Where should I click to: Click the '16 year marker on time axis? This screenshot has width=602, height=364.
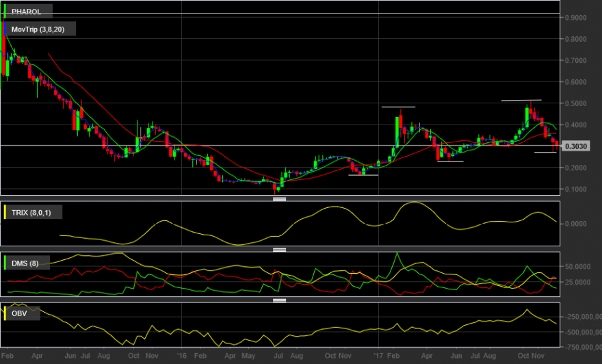[181, 356]
